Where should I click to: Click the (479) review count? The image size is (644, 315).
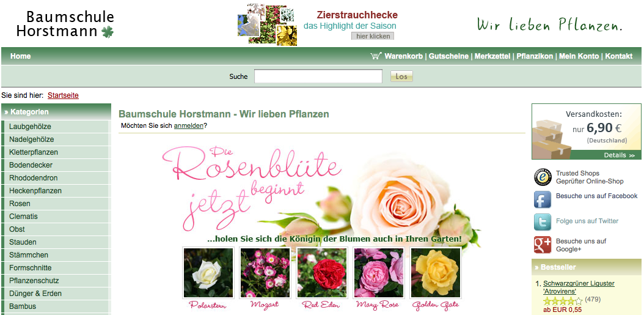pyautogui.click(x=593, y=299)
